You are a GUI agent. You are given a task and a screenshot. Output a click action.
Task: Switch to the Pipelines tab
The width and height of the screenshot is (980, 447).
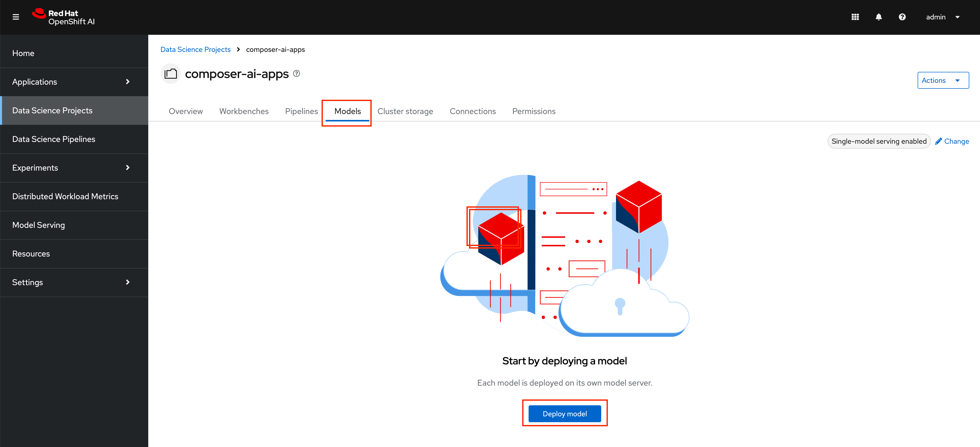pyautogui.click(x=301, y=111)
